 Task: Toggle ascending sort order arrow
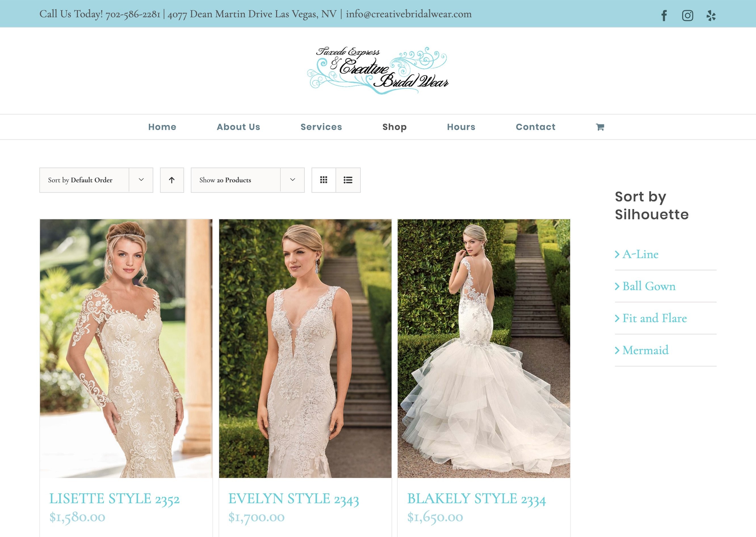(171, 180)
